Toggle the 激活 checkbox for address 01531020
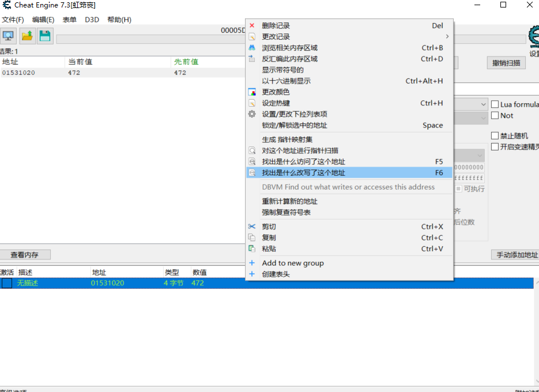 click(7, 283)
